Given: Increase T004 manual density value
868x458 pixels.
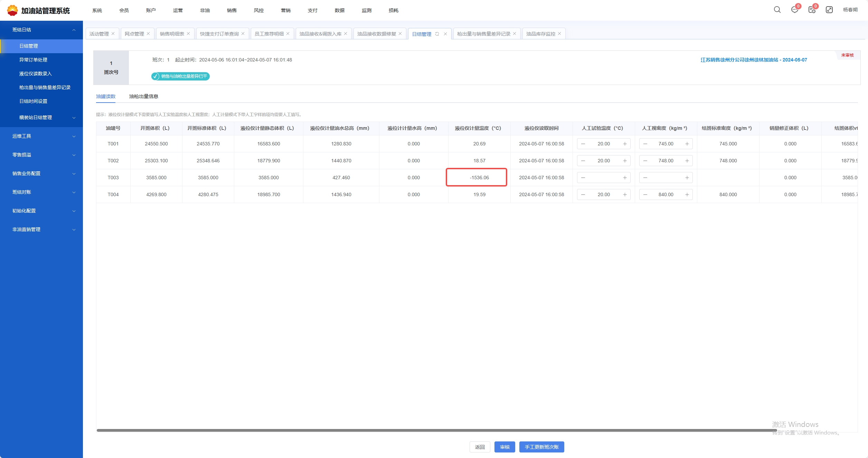Looking at the screenshot, I should tap(687, 194).
